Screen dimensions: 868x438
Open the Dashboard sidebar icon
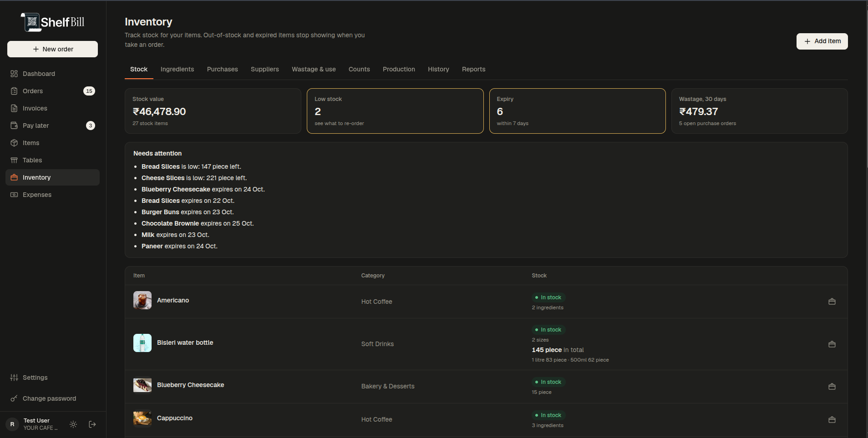point(14,74)
